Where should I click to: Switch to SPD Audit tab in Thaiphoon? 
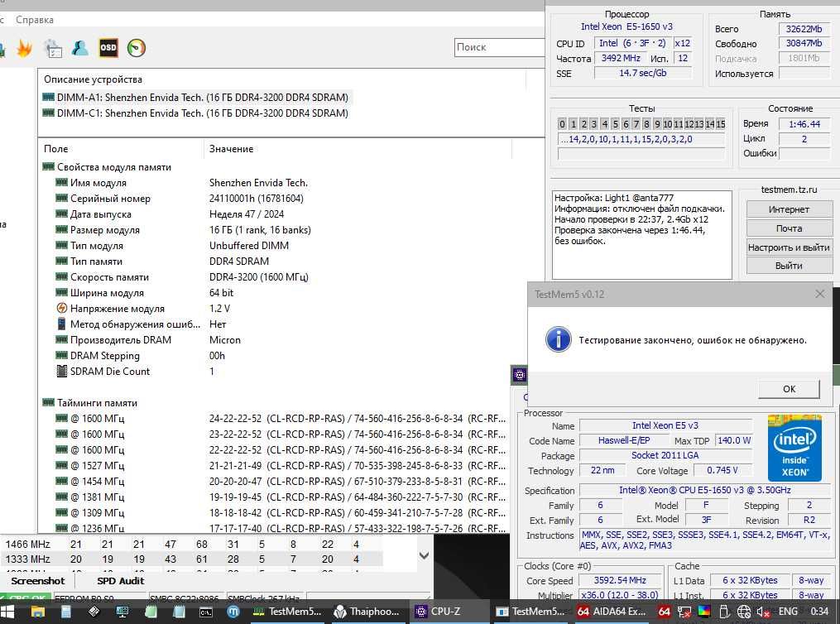pos(121,581)
